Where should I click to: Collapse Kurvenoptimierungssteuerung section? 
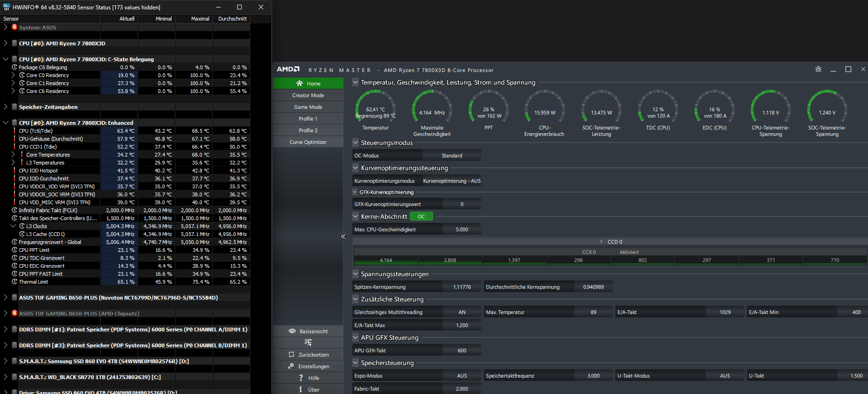pyautogui.click(x=355, y=168)
